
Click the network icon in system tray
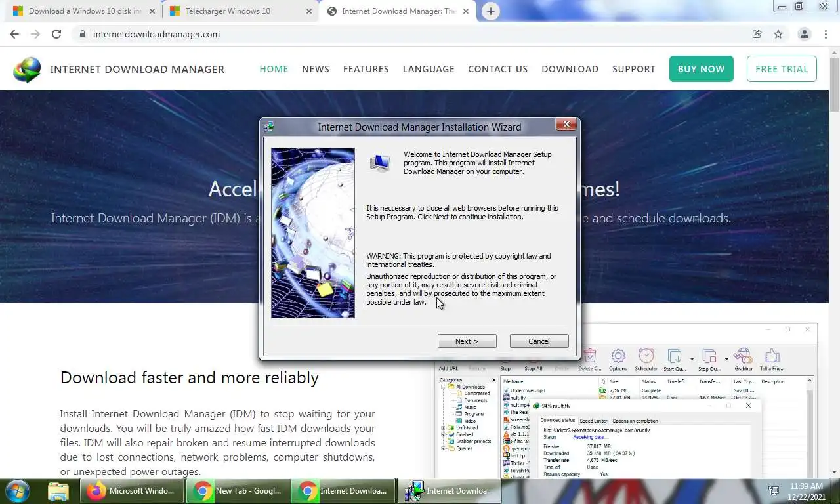point(774,491)
